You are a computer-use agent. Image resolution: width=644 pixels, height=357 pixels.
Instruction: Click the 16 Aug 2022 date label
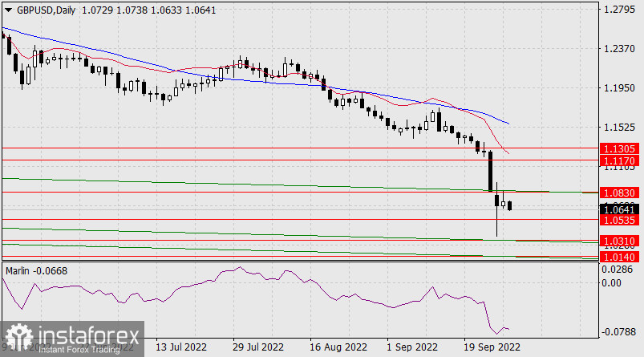(338, 347)
